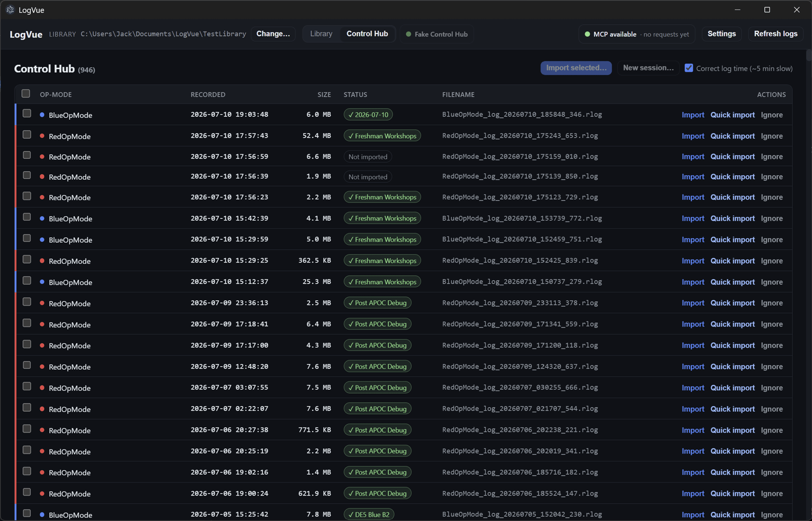Quick import the log recorded 2026-07-09 17:17:00
This screenshot has height=521, width=812.
click(732, 345)
